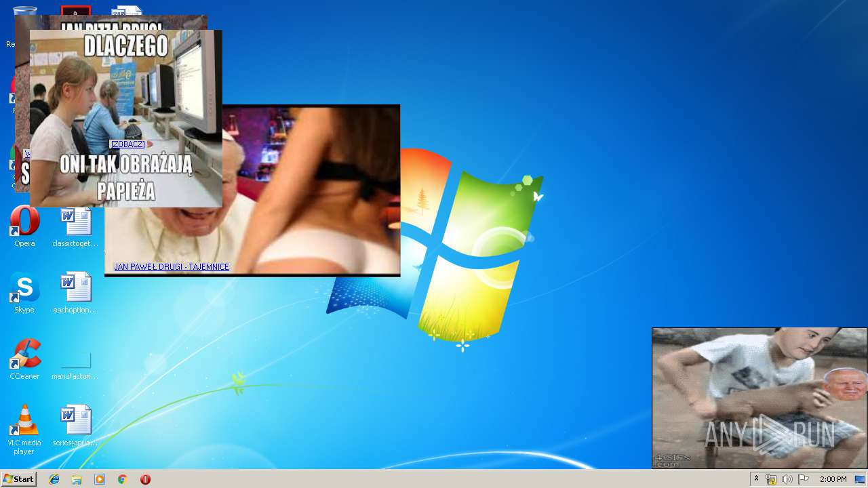Open the Start menu
This screenshot has width=868, height=488.
click(18, 479)
